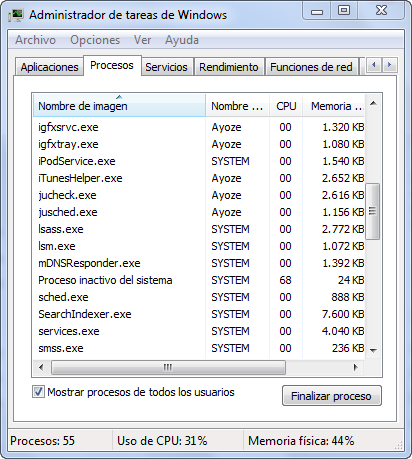
Task: Select the mDNSResponder.exe process
Action: click(x=199, y=263)
